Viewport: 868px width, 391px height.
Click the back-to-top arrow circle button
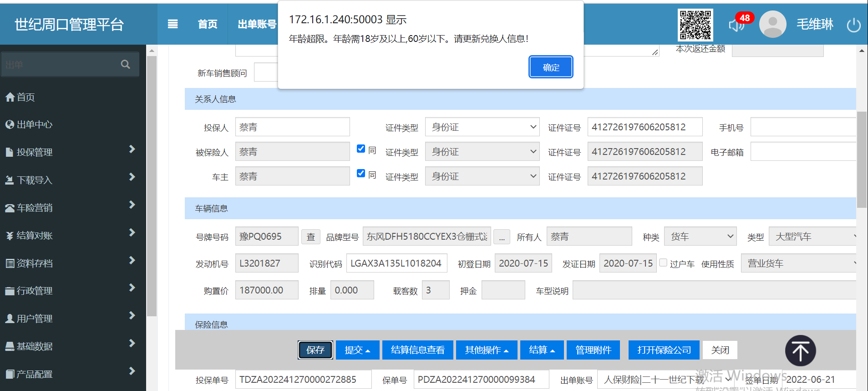coord(800,351)
